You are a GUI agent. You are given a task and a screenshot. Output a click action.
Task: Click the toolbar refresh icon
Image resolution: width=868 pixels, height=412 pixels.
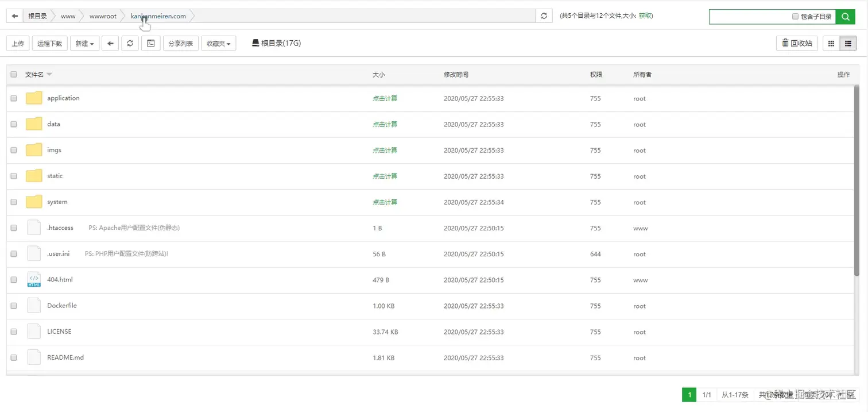click(130, 43)
